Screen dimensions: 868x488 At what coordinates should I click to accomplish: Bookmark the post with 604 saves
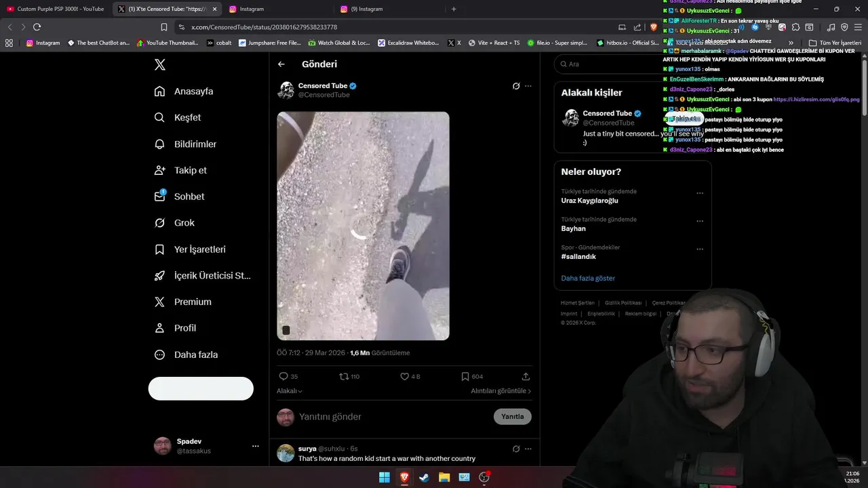pos(472,376)
